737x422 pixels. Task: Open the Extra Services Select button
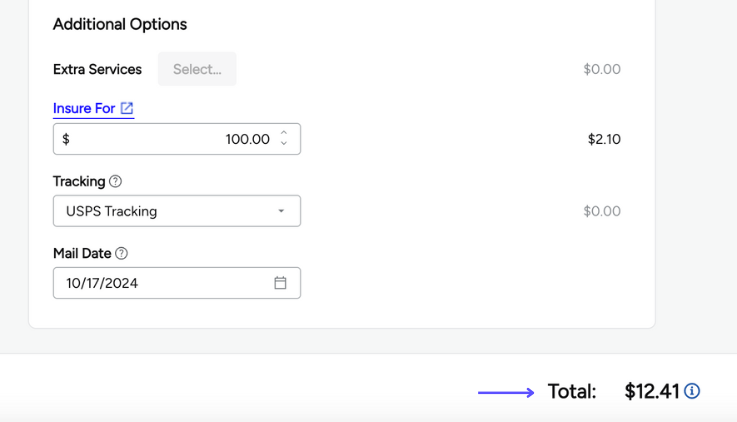point(197,69)
